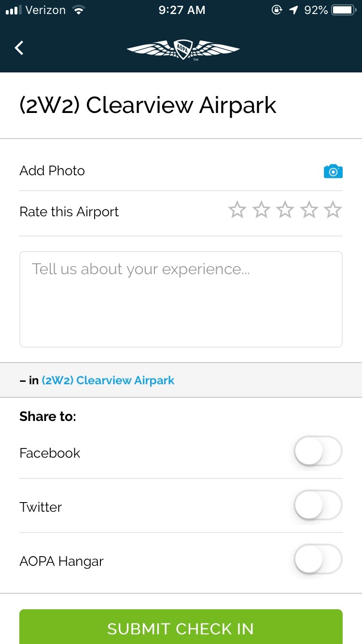Tap the AOPA wings logo
The height and width of the screenshot is (644, 362).
[x=183, y=49]
